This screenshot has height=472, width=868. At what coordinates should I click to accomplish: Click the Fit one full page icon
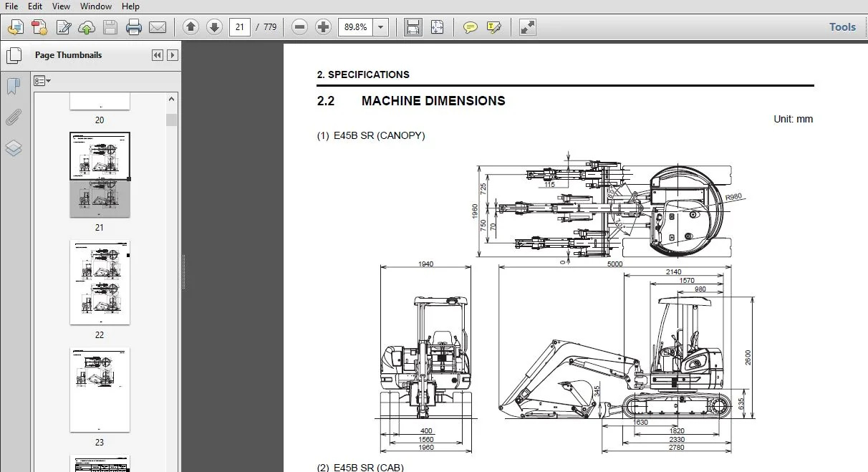(x=438, y=27)
